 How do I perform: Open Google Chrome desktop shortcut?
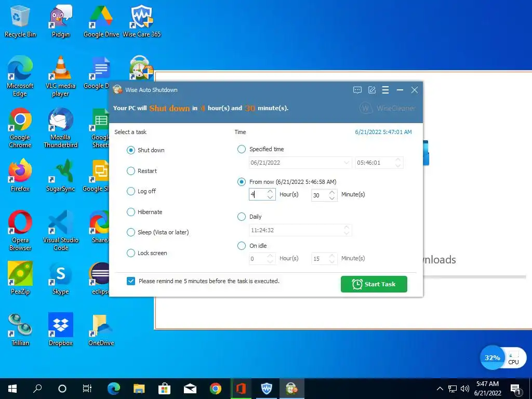[20, 128]
